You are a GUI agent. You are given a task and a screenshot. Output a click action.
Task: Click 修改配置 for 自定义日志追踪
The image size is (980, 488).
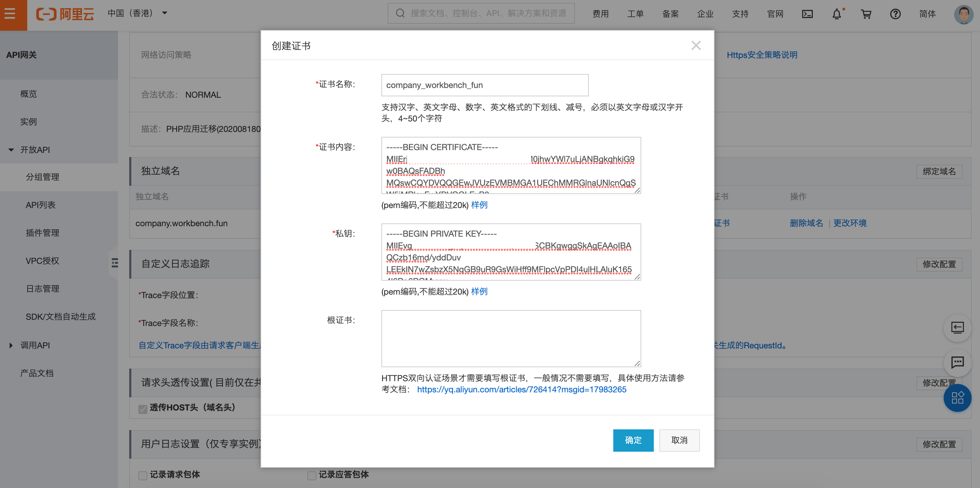click(x=939, y=264)
